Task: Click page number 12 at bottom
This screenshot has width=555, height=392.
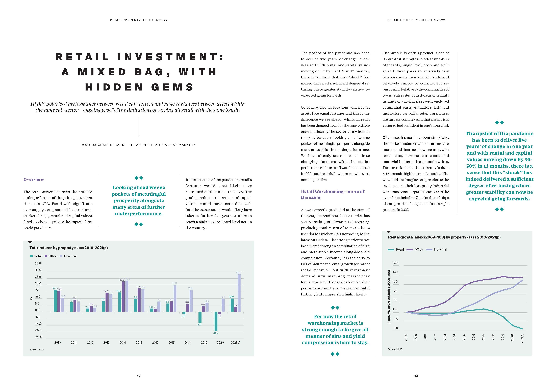Action: click(139, 376)
